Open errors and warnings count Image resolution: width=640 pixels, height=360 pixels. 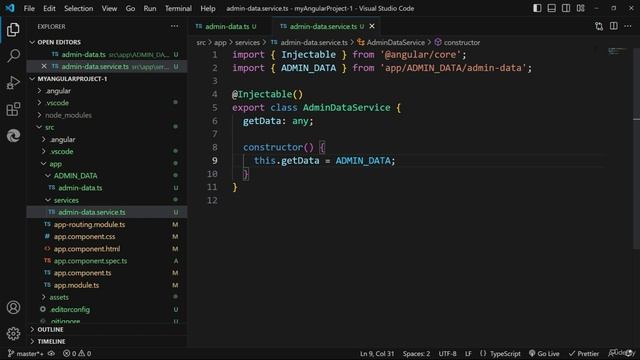pos(77,353)
